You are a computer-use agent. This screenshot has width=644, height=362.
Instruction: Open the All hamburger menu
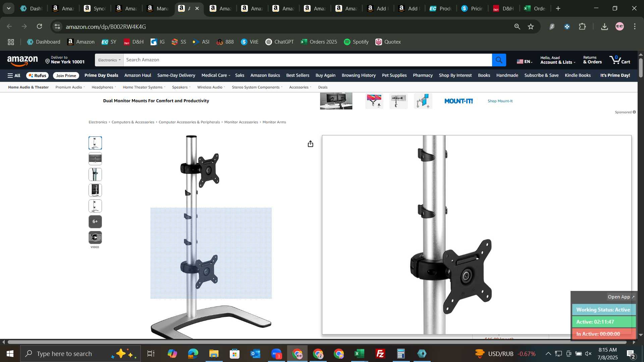14,75
